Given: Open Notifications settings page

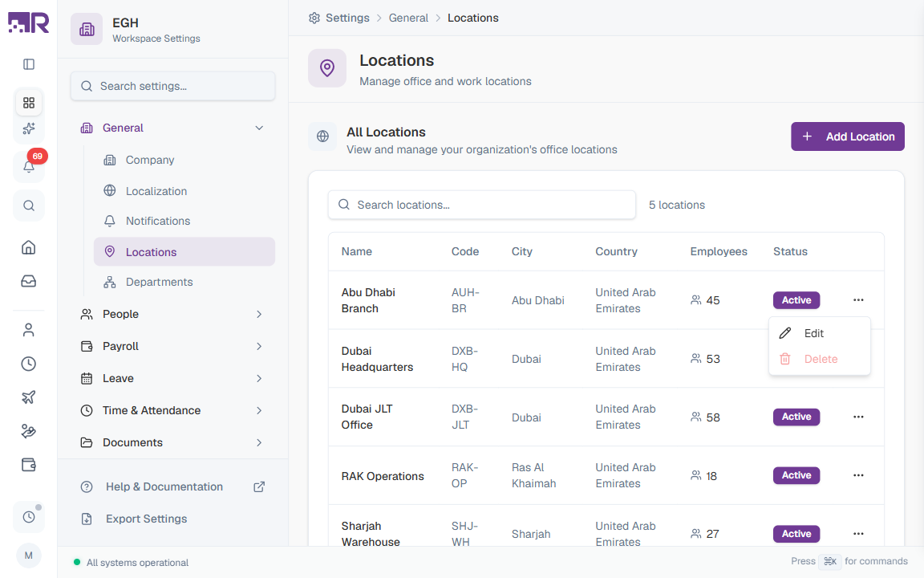Looking at the screenshot, I should point(184,222).
